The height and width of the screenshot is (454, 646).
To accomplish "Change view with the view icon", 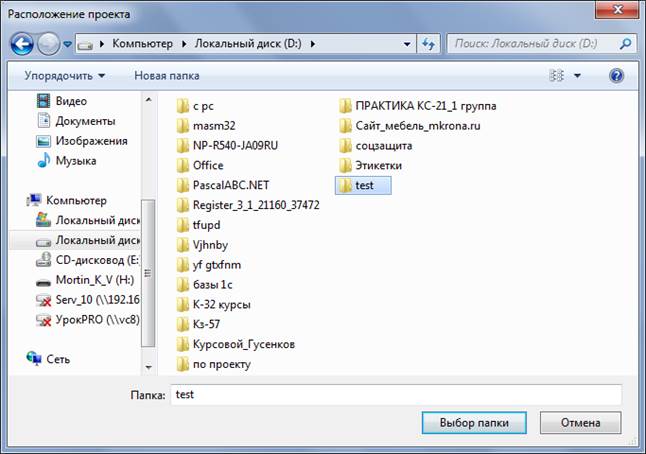I will (557, 76).
